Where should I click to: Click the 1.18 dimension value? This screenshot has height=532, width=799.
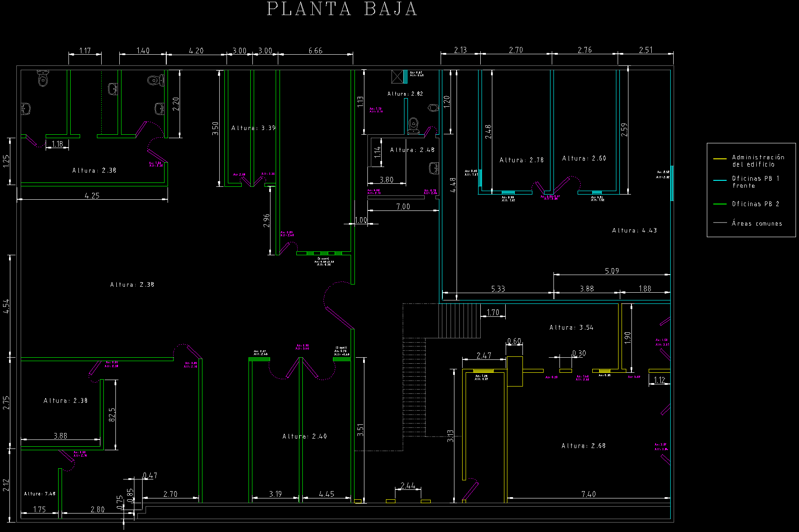[57, 144]
